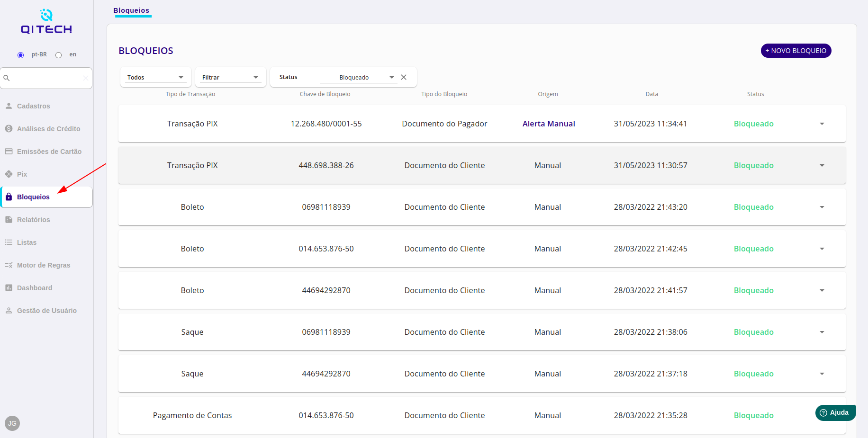Expand row dated 28/03/2022 21:37:18
The image size is (868, 438).
[822, 374]
